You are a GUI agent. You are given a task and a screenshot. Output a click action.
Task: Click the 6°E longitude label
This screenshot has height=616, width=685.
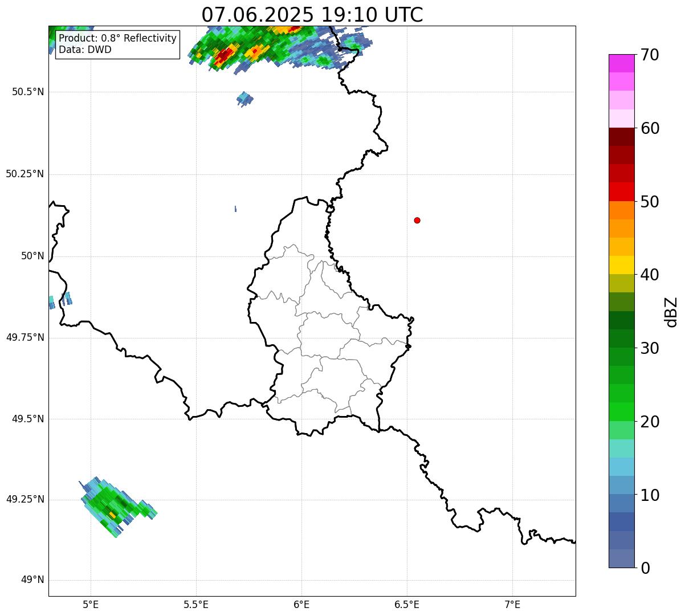301,604
